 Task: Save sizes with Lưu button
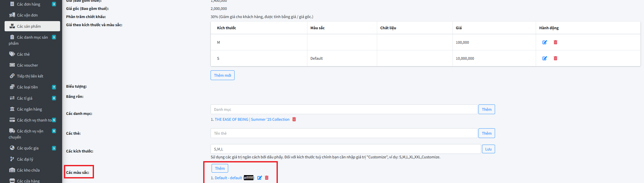[488, 149]
